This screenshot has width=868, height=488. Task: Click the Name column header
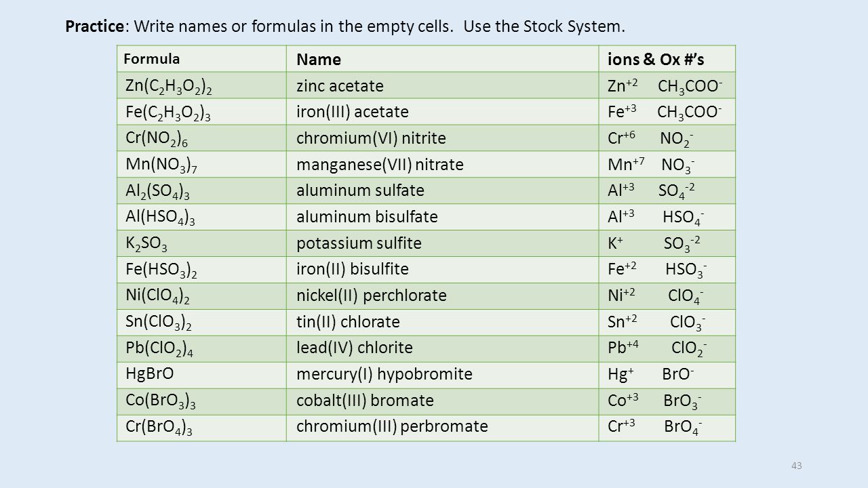443,59
